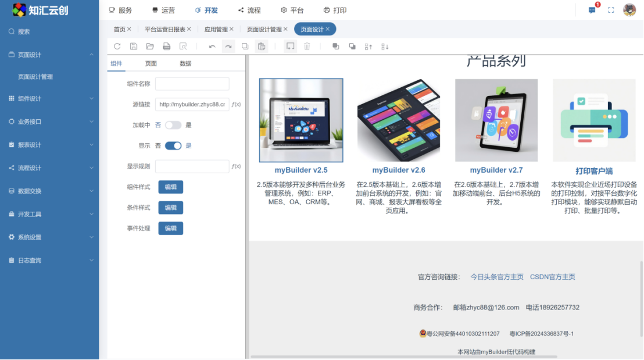Open a page via the folder icon
Viewport: 644px width, 360px height.
click(x=150, y=47)
